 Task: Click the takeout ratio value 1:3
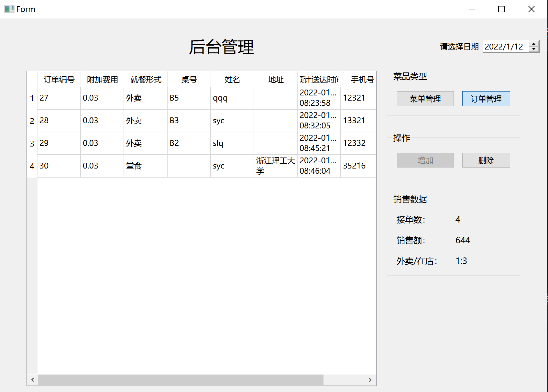pos(461,261)
